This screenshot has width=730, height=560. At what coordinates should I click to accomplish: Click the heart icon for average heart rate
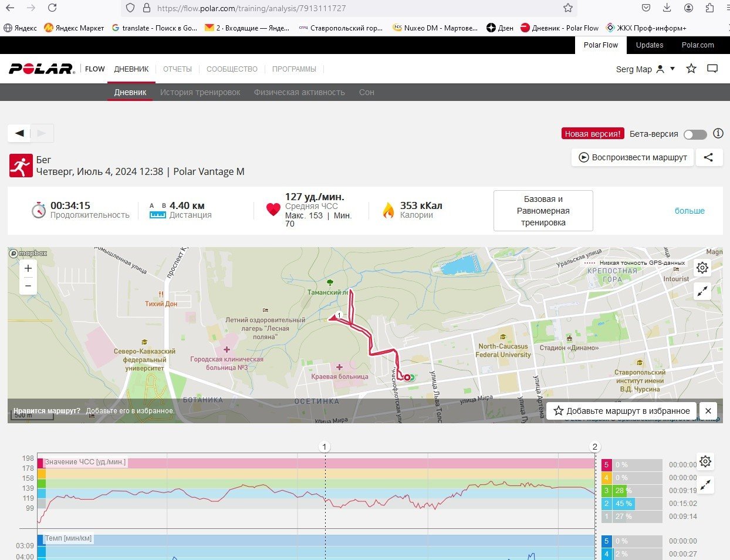[273, 210]
